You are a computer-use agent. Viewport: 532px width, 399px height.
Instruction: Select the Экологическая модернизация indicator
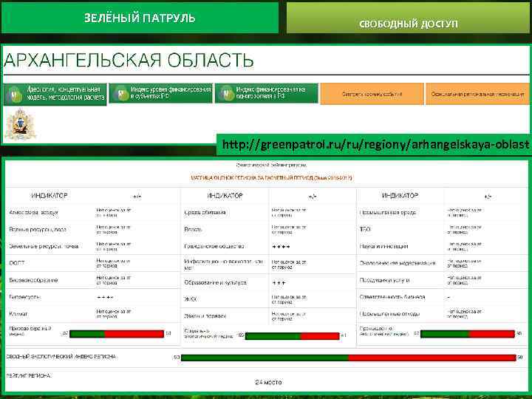[x=398, y=263]
